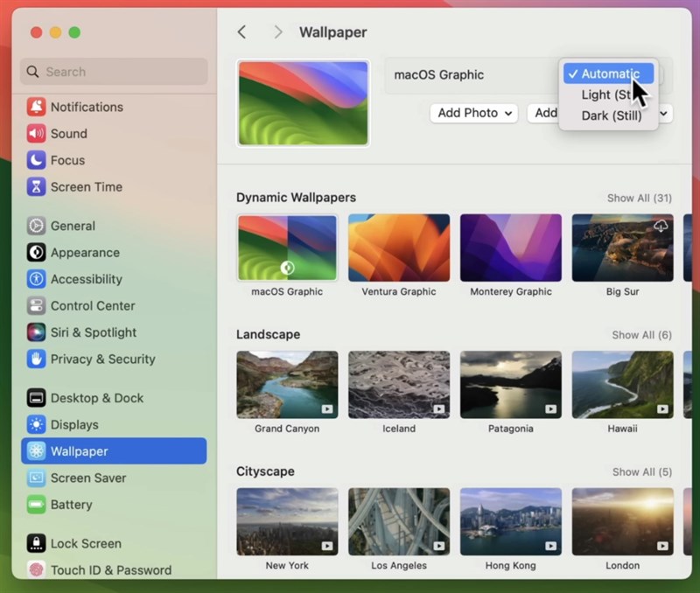Screen dimensions: 700x593
Task: Open Focus moon icon
Action: pyautogui.click(x=36, y=160)
